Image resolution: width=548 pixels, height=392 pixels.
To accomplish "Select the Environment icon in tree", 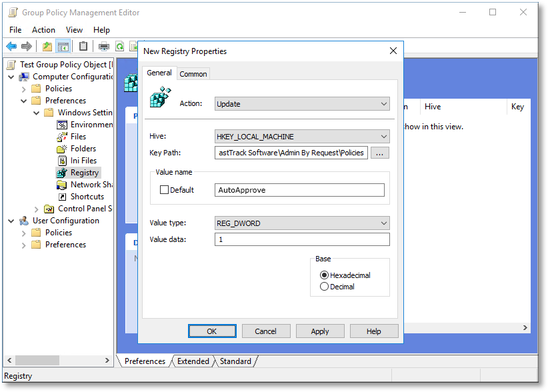I will [63, 125].
